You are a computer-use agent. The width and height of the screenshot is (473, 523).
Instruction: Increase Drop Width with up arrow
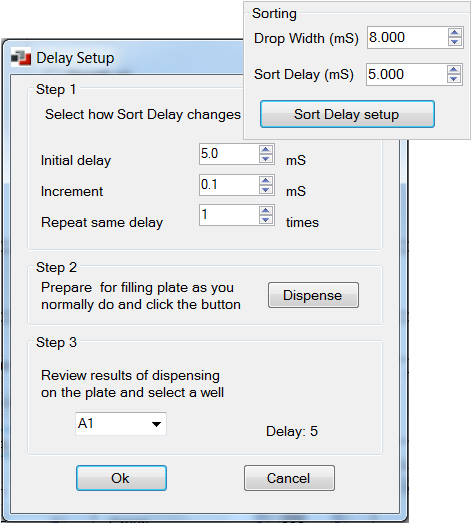[455, 33]
